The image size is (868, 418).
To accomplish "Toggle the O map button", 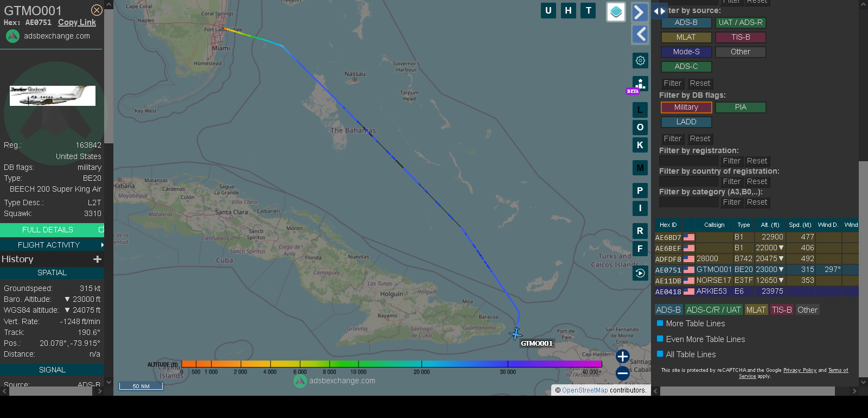I will (640, 127).
